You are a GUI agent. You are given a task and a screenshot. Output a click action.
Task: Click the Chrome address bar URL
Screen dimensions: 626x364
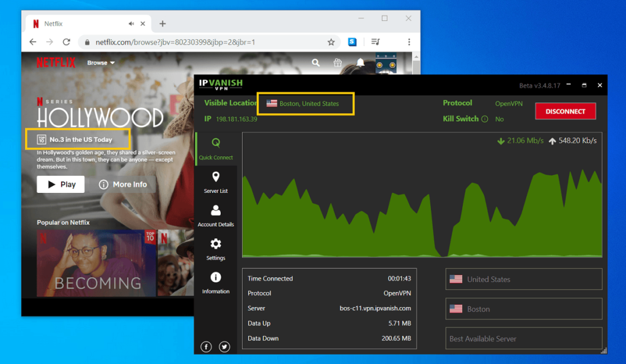coord(175,42)
